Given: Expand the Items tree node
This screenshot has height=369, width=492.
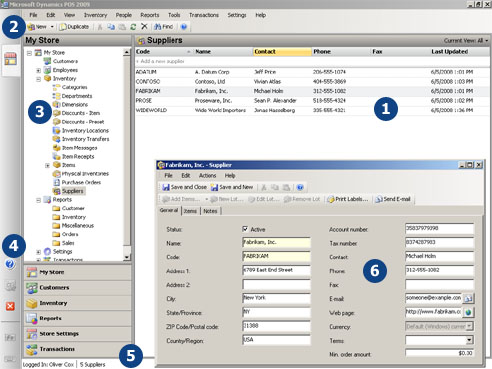Looking at the screenshot, I should click(47, 165).
